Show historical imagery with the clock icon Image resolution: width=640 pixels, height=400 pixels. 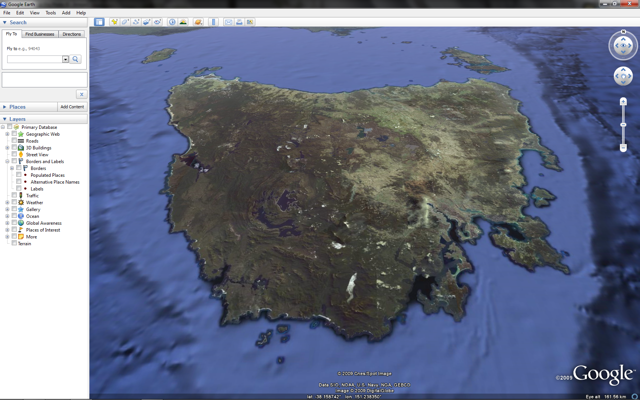[172, 22]
